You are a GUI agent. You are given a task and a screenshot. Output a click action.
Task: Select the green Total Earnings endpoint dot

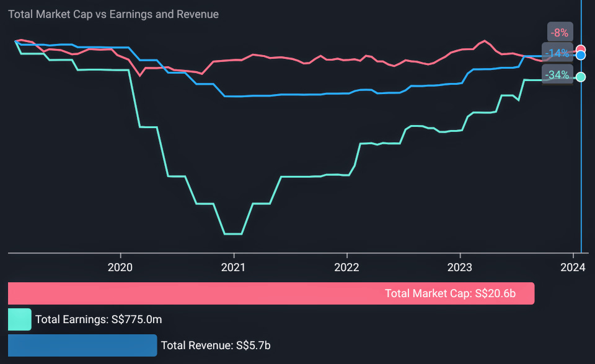pos(580,77)
